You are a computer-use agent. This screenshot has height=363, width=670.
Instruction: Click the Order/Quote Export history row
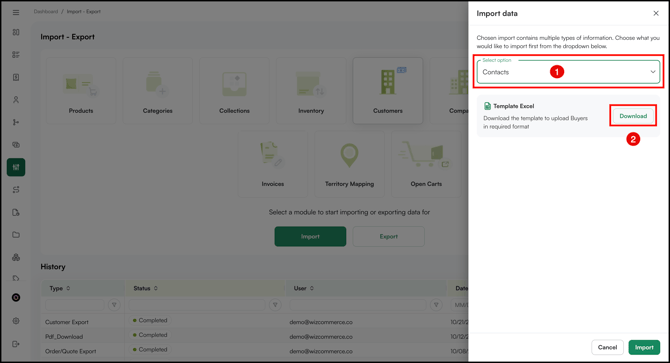coord(255,351)
